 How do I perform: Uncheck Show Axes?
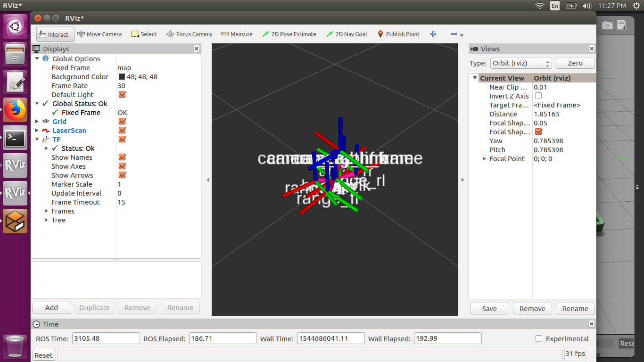point(122,166)
